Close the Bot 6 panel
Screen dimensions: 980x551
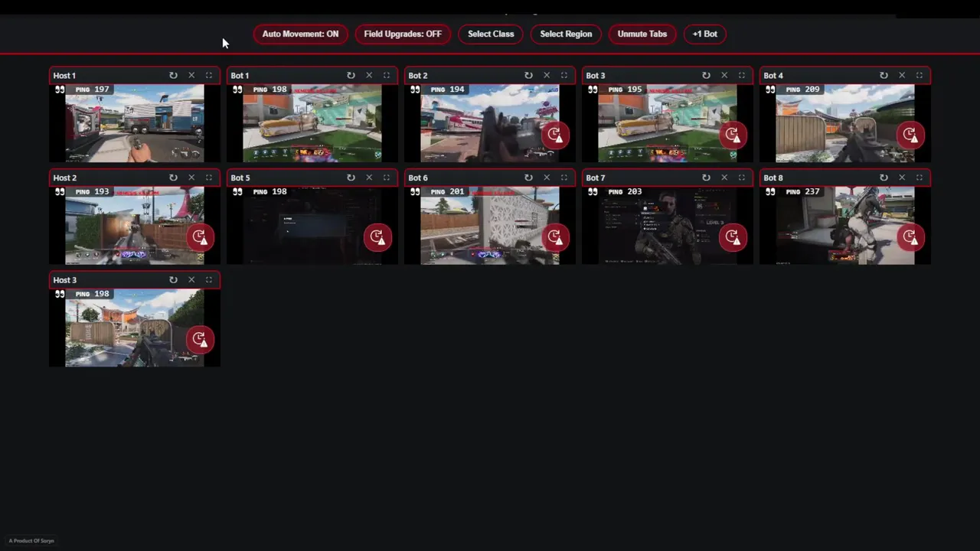(547, 178)
